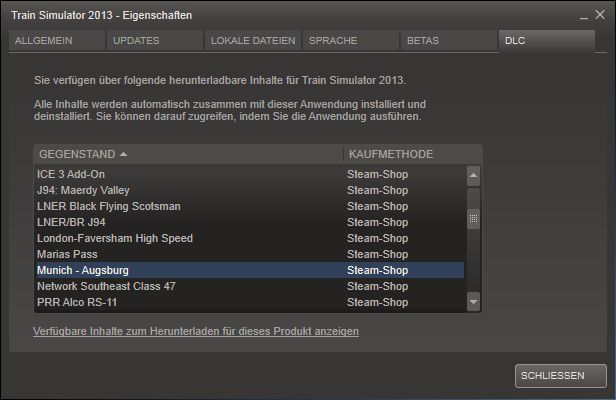Select the PRR Alco RS-11 row
The height and width of the screenshot is (400, 616).
(x=249, y=302)
